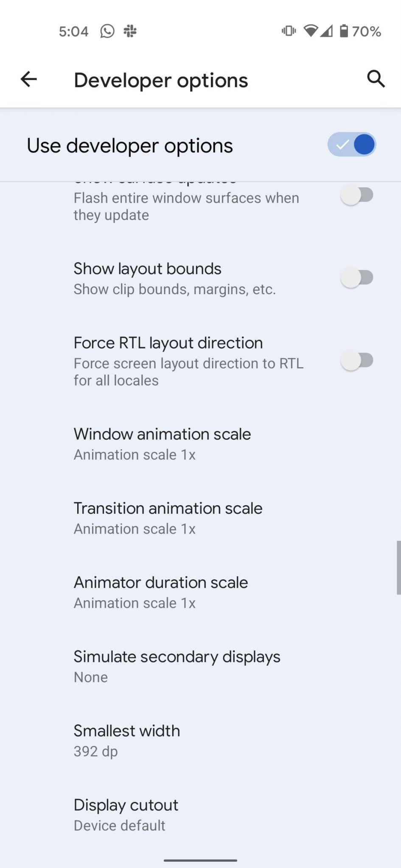Viewport: 401px width, 868px height.
Task: Open Display cutout setting
Action: click(126, 814)
